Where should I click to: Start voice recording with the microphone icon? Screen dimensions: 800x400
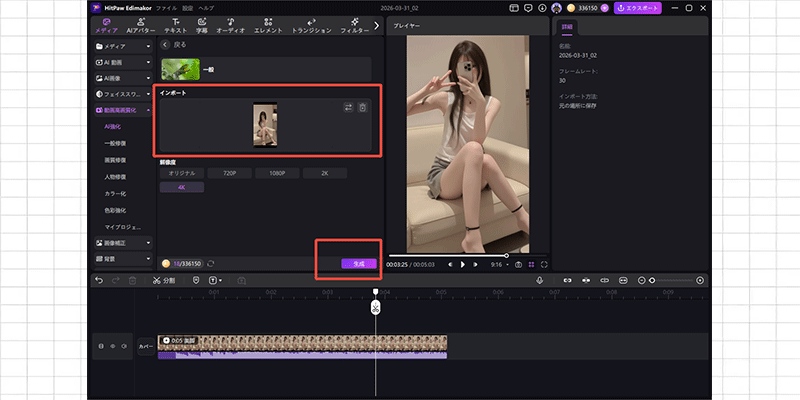pos(539,281)
